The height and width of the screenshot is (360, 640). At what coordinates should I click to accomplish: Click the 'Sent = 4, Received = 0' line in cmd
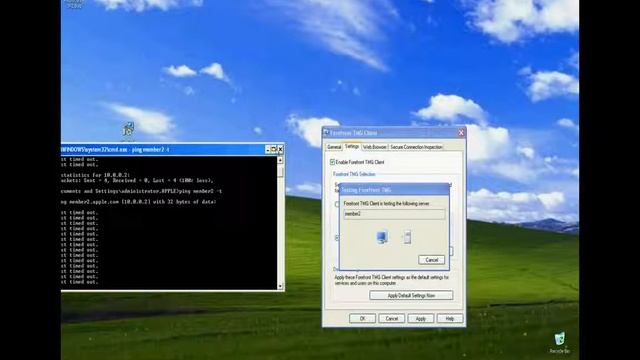coord(137,180)
